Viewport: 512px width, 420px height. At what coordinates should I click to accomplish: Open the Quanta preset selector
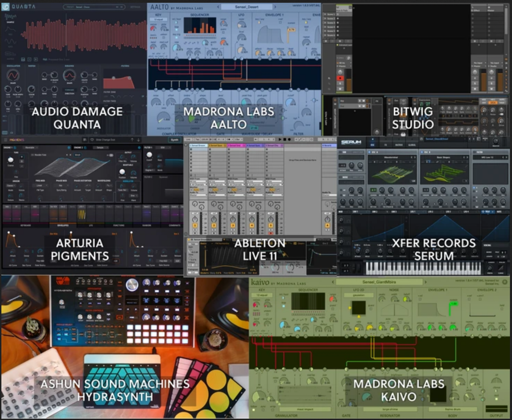tap(94, 7)
